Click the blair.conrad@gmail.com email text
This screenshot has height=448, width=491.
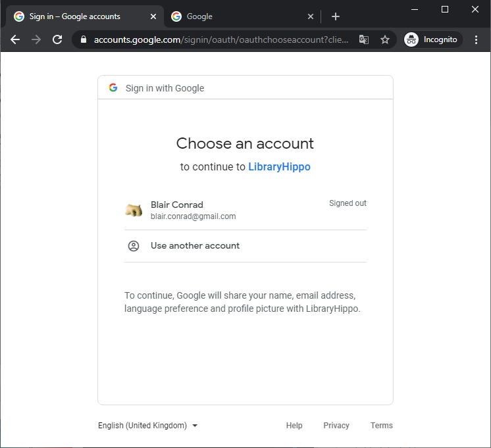194,216
